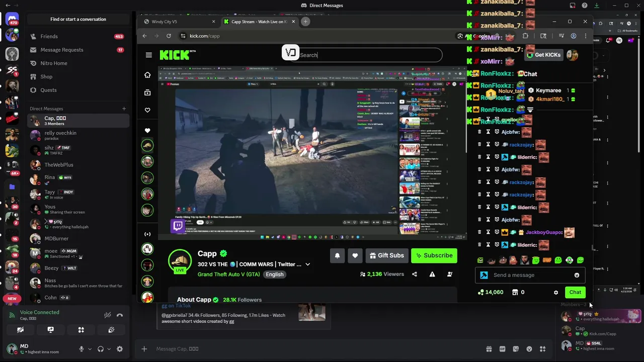
Task: Switch to Windy City V5 tab
Action: click(180, 22)
